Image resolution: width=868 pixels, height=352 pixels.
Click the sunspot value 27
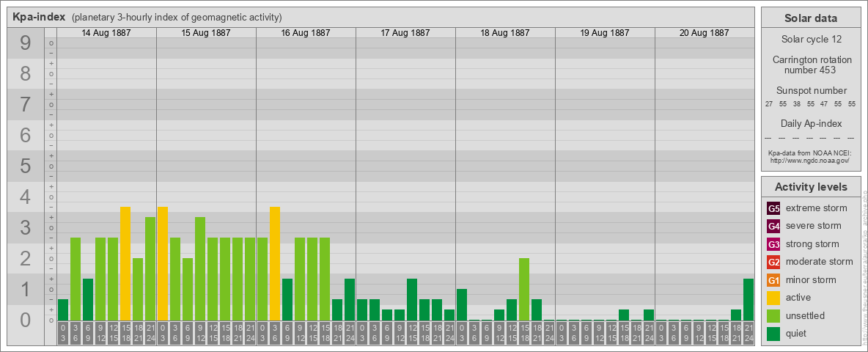769,104
